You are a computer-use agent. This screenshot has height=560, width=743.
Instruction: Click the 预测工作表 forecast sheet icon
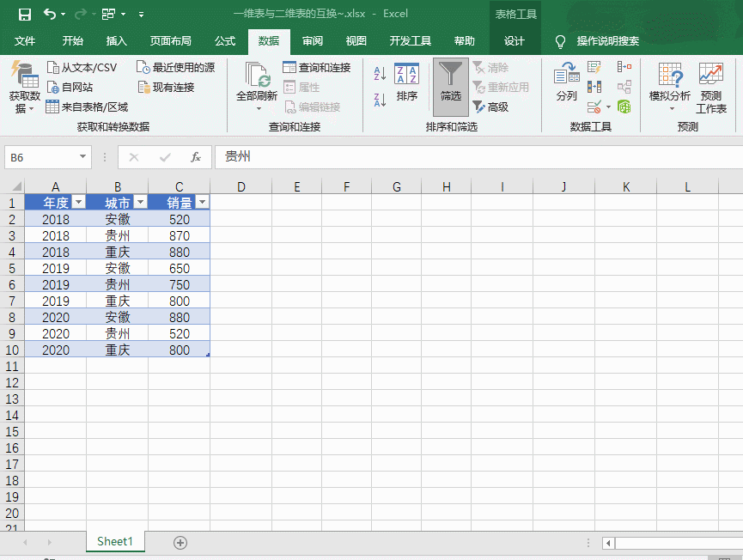pos(710,87)
